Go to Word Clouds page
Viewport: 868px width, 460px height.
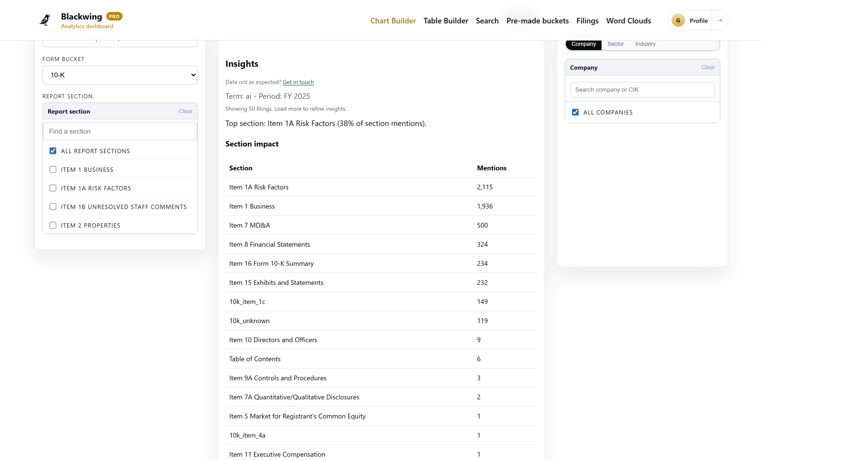pyautogui.click(x=628, y=21)
